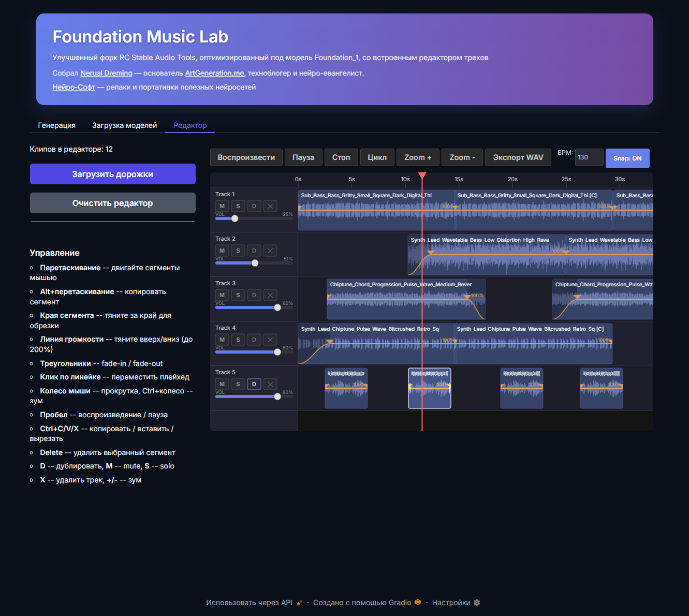Click Track 2 volume slider handle
Screen dimensions: 689x616
[x=255, y=263]
